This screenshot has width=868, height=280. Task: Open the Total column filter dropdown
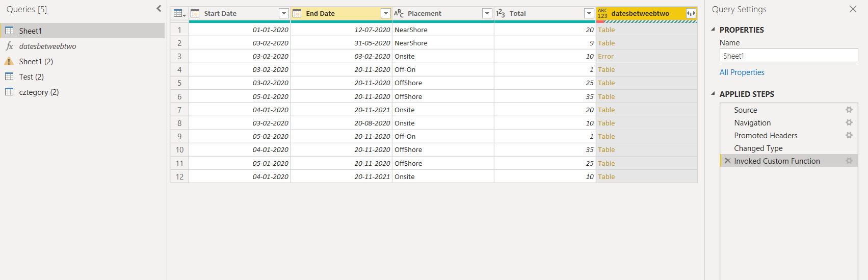point(589,13)
